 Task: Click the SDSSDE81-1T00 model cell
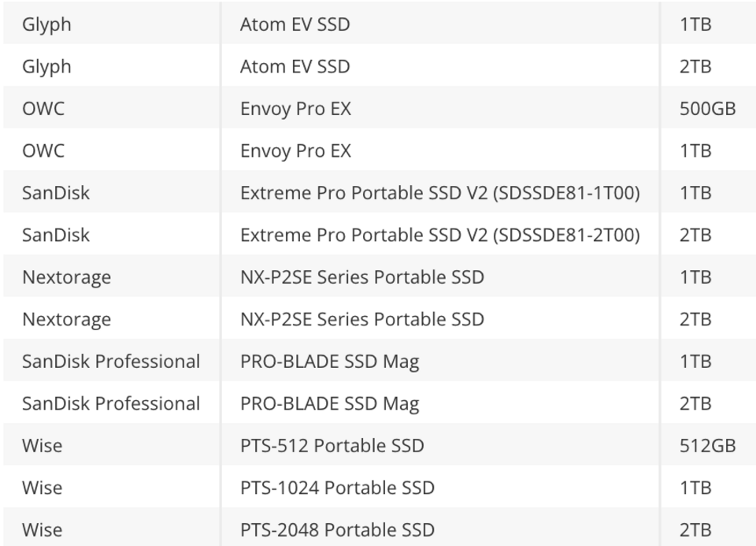[439, 193]
